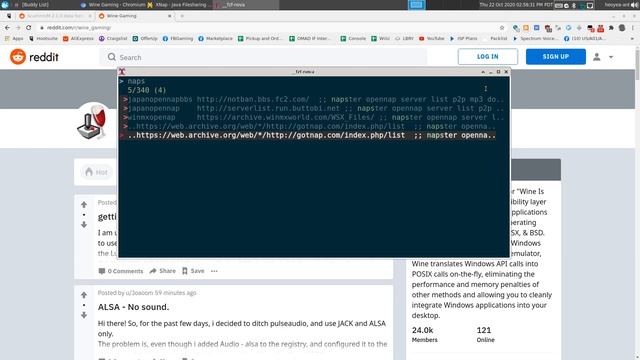Screen dimensions: 640x360
Task: Click the Wine Gaming subreddit avatar
Action: pos(93,121)
